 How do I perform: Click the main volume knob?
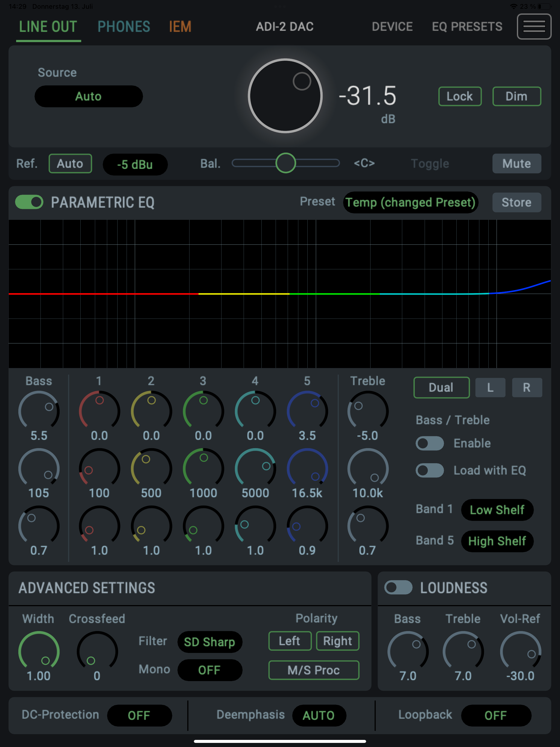pos(285,96)
